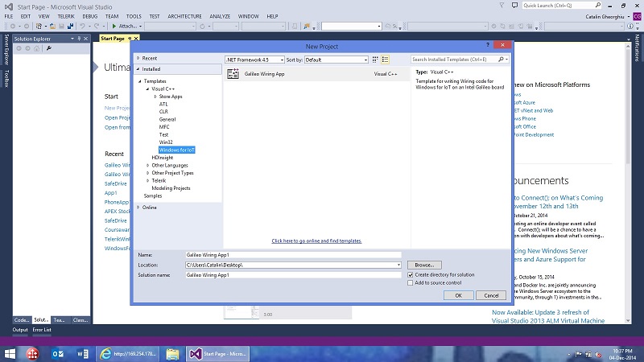Select the HDInsight template category

pyautogui.click(x=163, y=158)
